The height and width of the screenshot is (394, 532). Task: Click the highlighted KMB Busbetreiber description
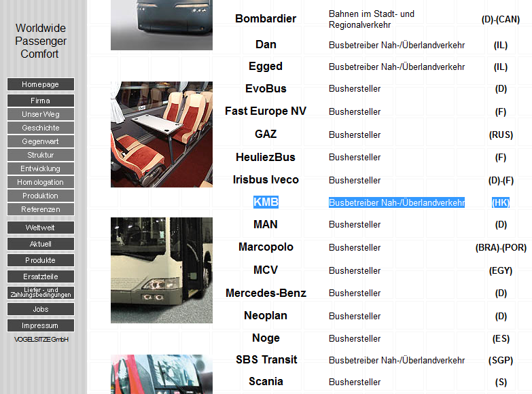click(397, 202)
